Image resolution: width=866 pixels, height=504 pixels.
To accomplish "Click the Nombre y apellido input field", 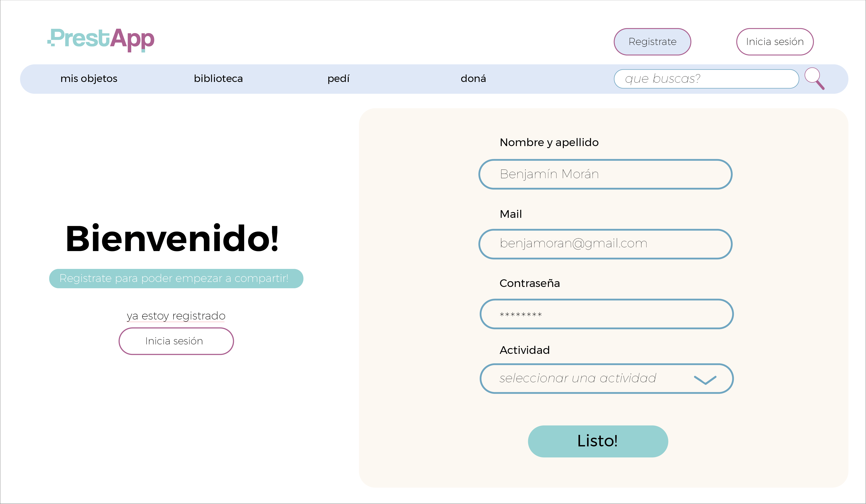I will pyautogui.click(x=605, y=174).
